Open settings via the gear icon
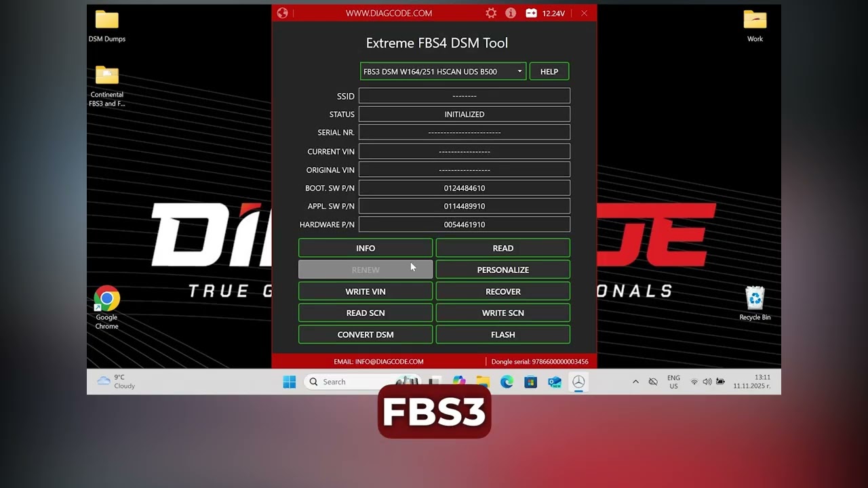This screenshot has height=488, width=868. click(491, 13)
